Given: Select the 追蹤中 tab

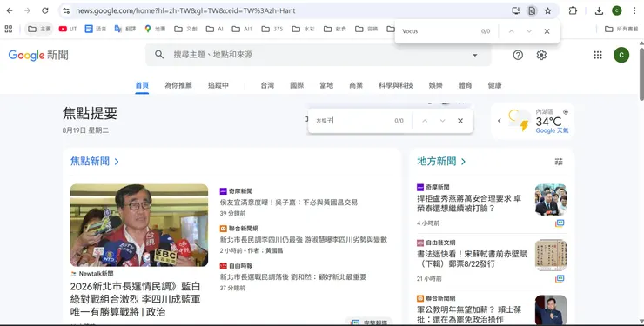Looking at the screenshot, I should pyautogui.click(x=218, y=85).
